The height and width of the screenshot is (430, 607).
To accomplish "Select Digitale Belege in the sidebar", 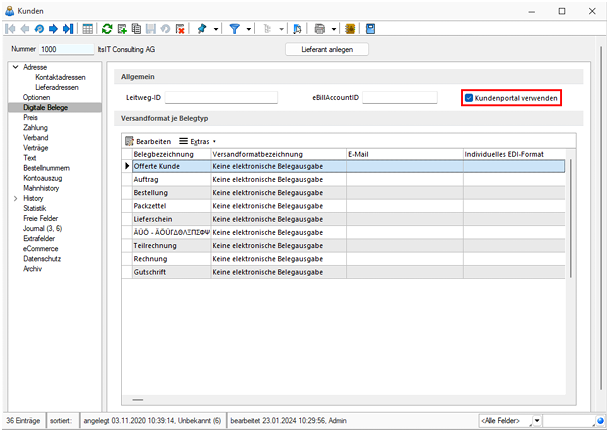I will pos(45,107).
